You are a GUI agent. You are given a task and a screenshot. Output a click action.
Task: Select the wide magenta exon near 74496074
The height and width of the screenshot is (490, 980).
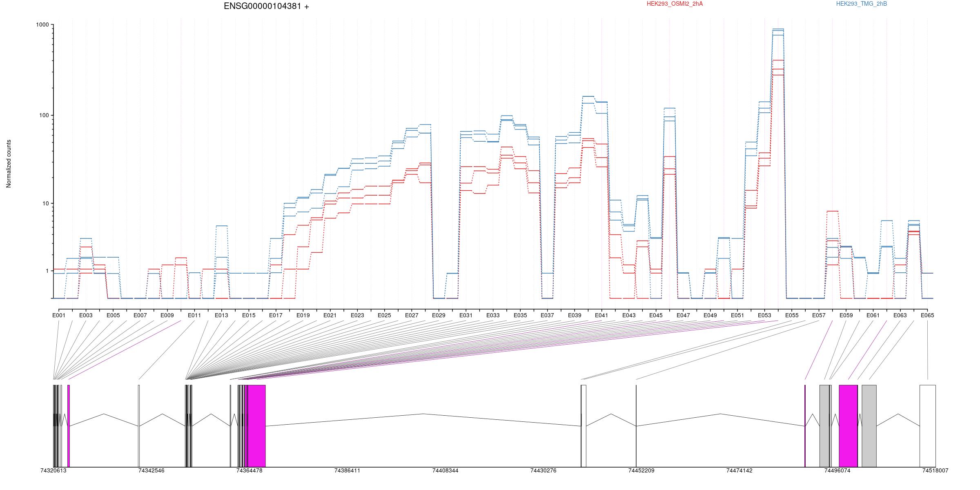[848, 426]
